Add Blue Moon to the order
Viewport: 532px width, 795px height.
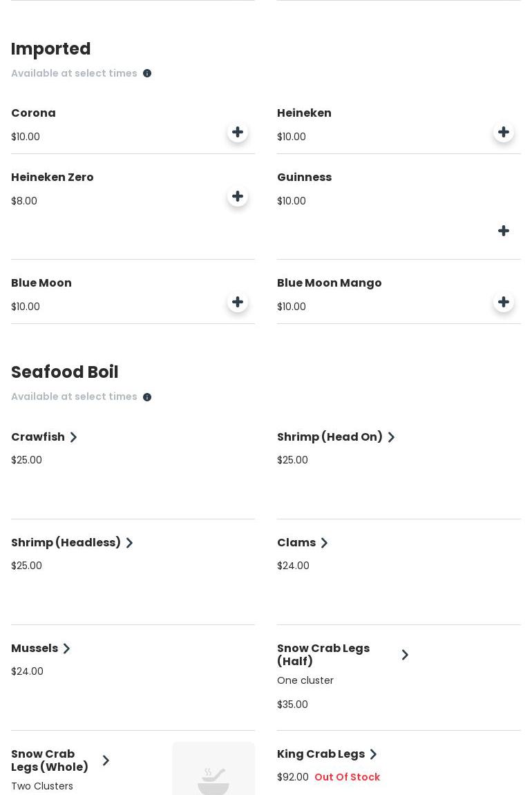(x=238, y=302)
